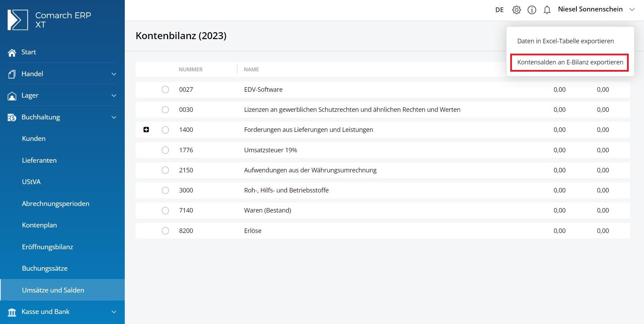Open notifications bell icon
Viewport: 644px width, 324px height.
547,10
